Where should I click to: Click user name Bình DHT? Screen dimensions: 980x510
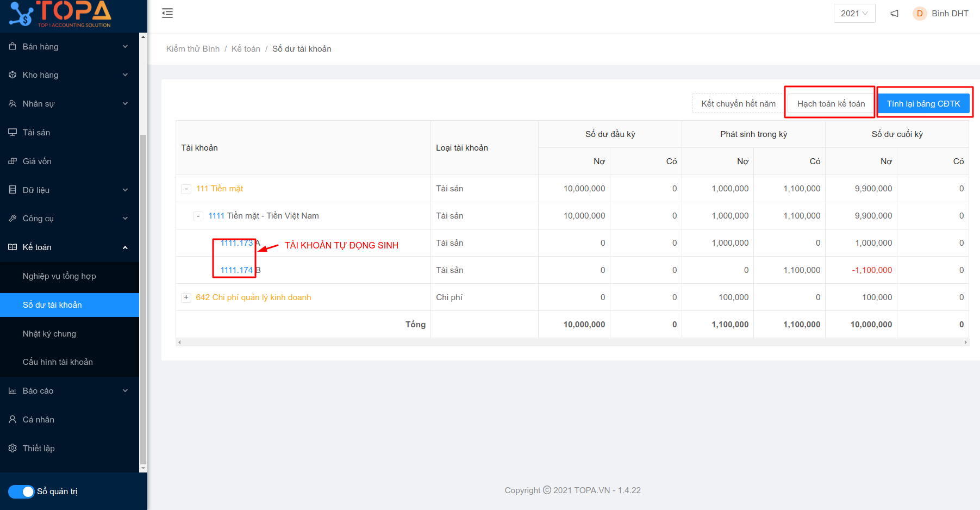pyautogui.click(x=950, y=14)
